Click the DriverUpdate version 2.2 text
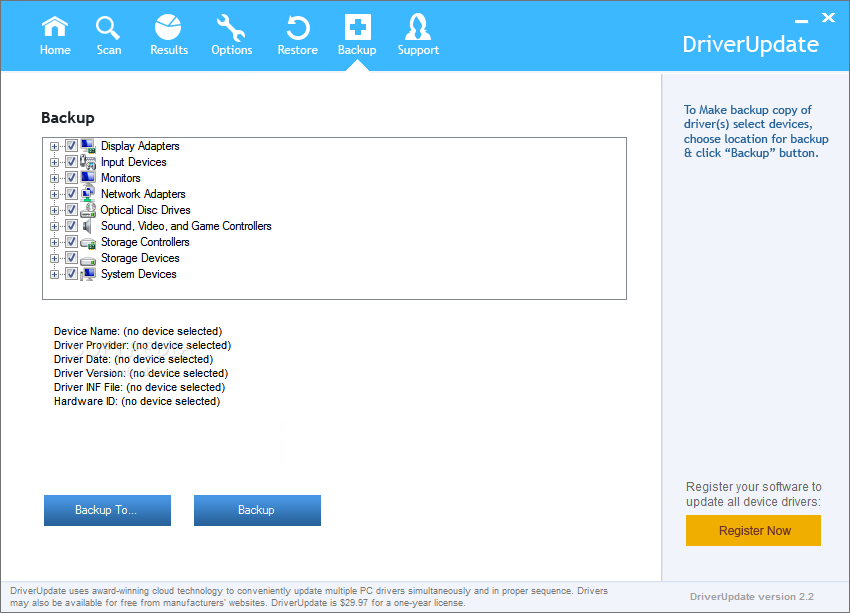This screenshot has width=850, height=613. coord(751,596)
